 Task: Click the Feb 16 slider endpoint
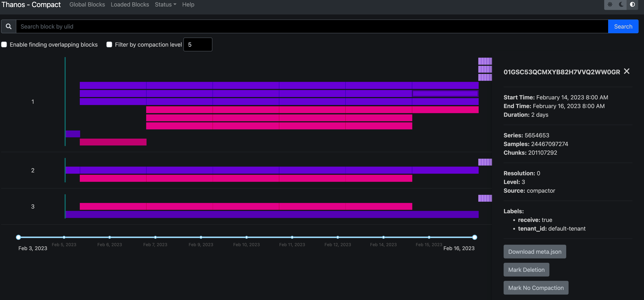coord(474,237)
